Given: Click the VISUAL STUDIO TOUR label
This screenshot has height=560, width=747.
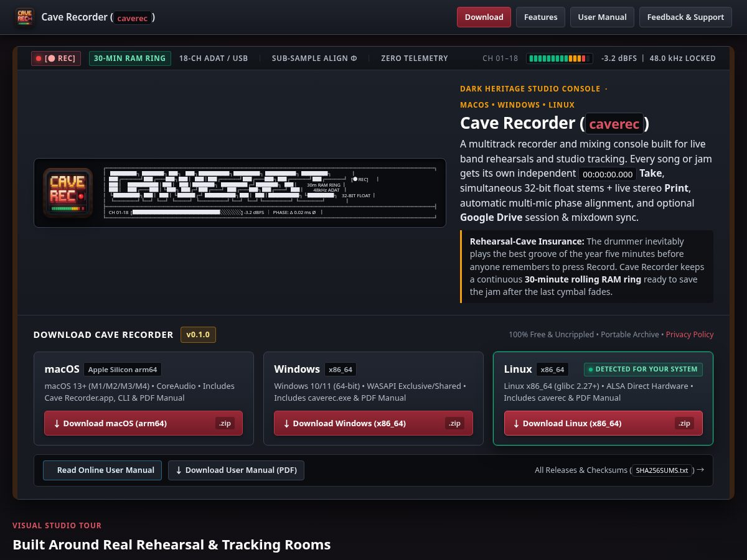Looking at the screenshot, I should 57,526.
